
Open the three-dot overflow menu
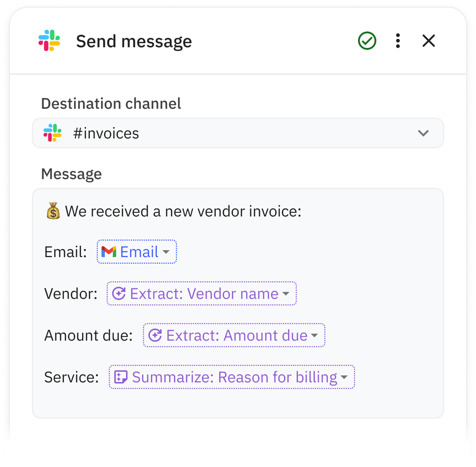point(398,41)
